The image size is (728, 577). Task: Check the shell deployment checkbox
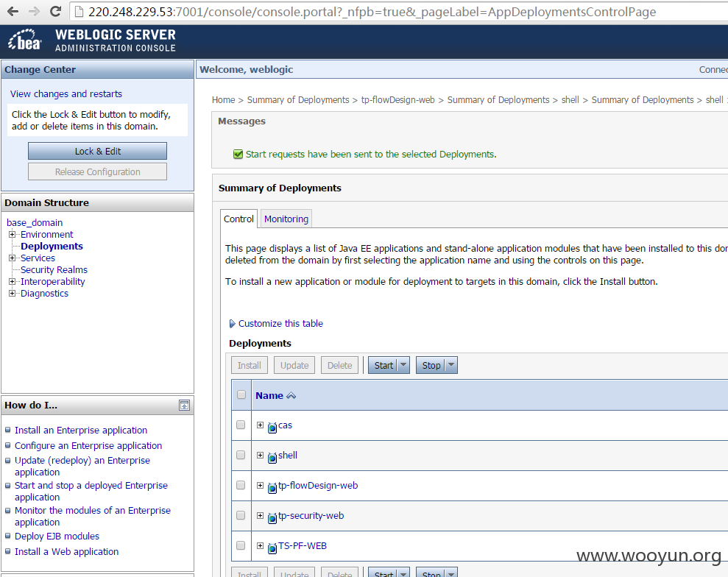pyautogui.click(x=241, y=455)
